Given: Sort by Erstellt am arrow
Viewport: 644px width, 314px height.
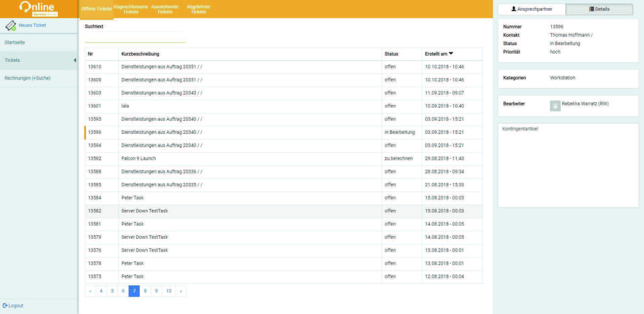Looking at the screenshot, I should [x=451, y=54].
